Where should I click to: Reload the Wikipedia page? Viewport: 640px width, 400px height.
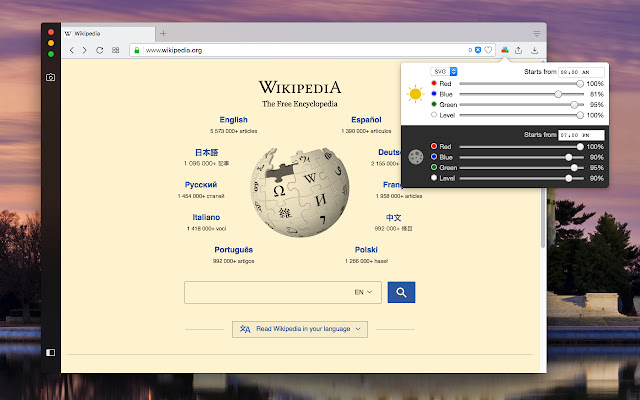pos(100,50)
